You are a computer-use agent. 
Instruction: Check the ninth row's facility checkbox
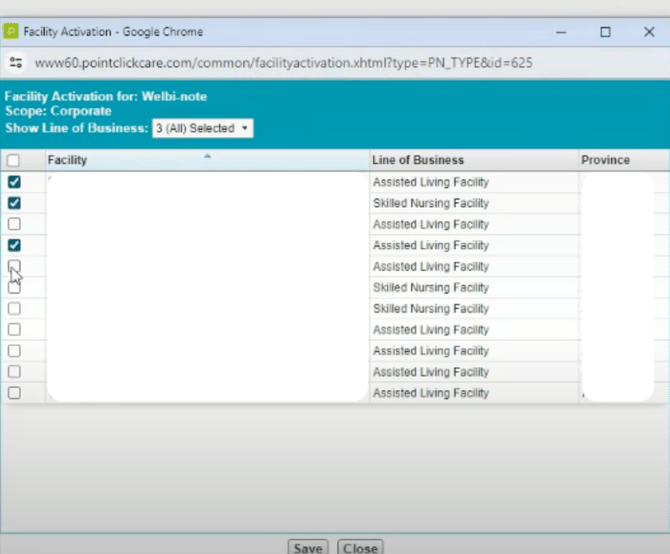point(14,351)
